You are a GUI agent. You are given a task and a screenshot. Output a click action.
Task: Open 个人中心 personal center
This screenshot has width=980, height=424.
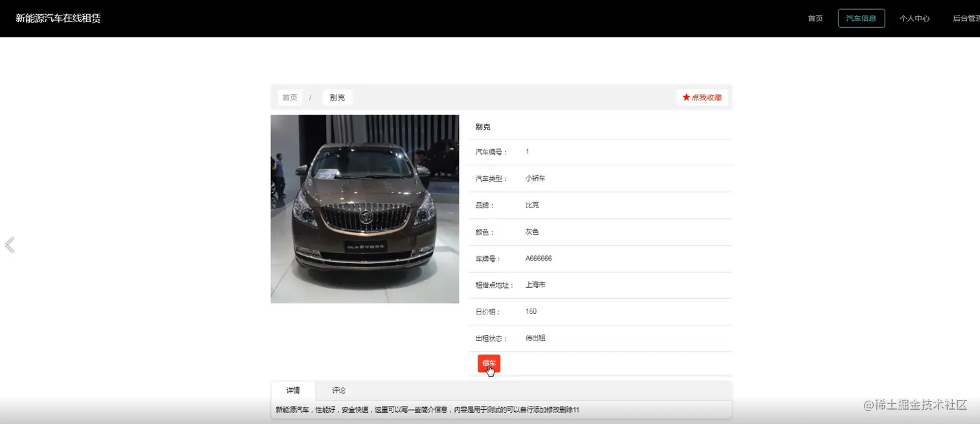[915, 18]
